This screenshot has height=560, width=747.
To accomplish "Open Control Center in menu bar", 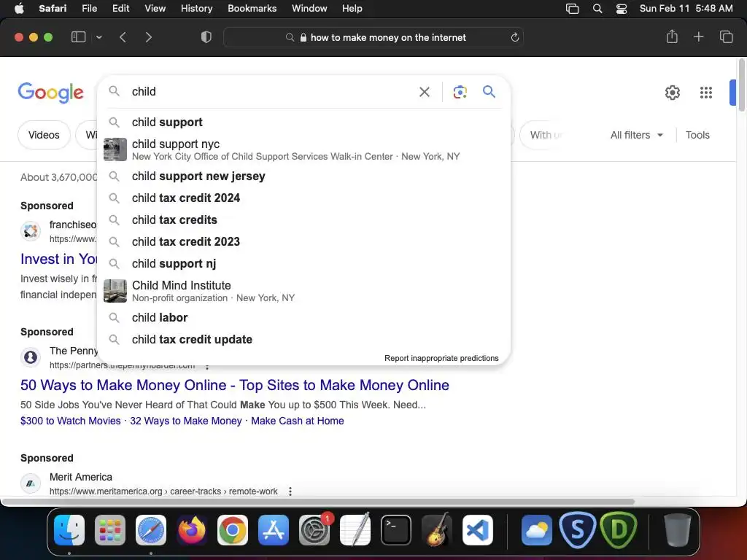I will [622, 9].
